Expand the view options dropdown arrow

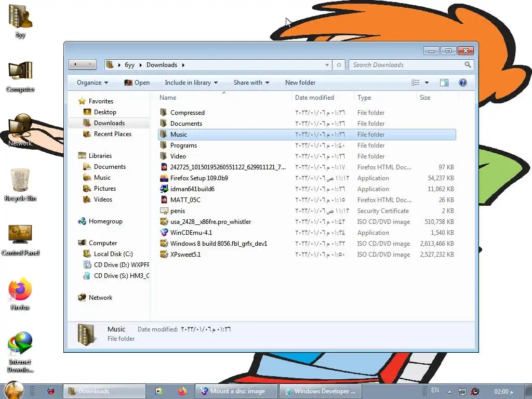(427, 83)
